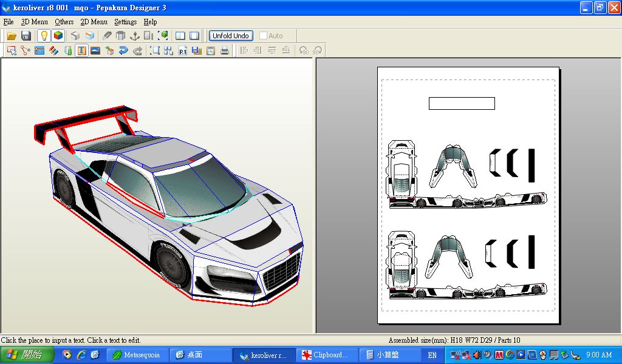The height and width of the screenshot is (364, 622).
Task: Toggle the colored cube texture display
Action: pyautogui.click(x=58, y=36)
